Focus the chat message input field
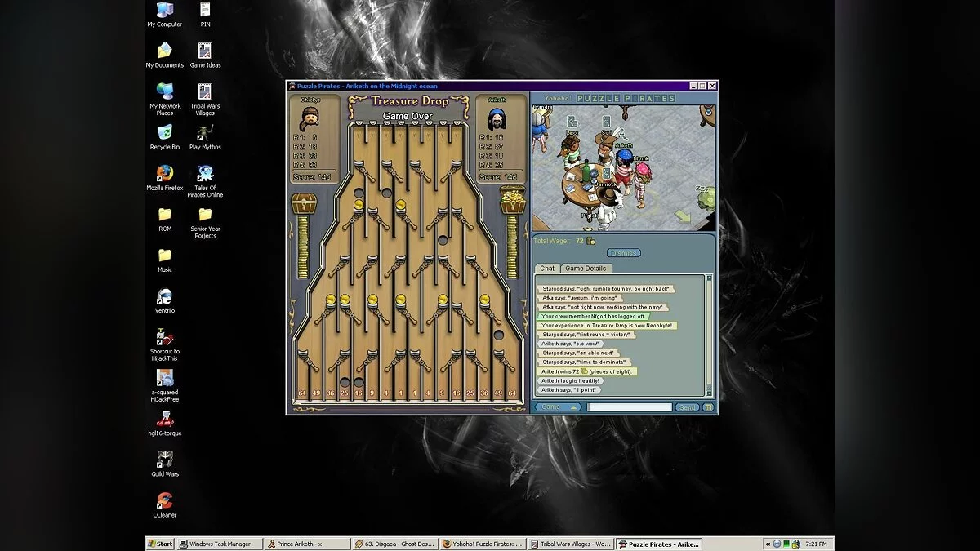The image size is (980, 551). (629, 407)
